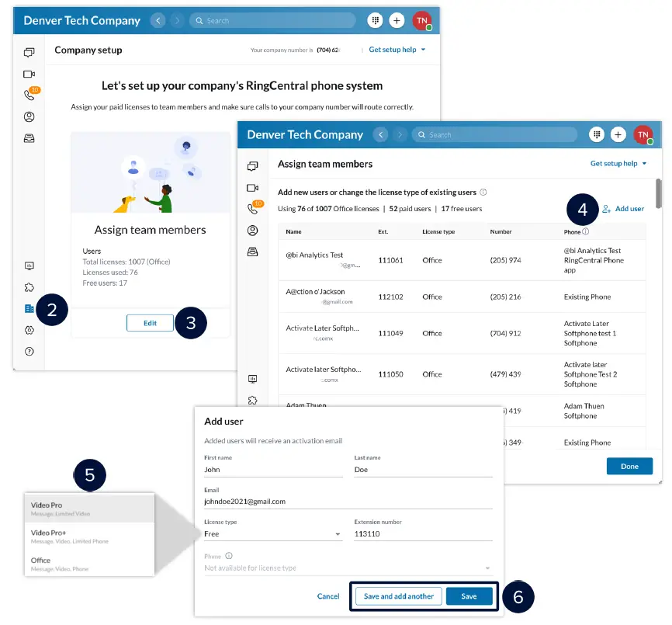Screen dimensions: 672x625
Task: Open the Settings gear in the sidebar
Action: click(27, 329)
